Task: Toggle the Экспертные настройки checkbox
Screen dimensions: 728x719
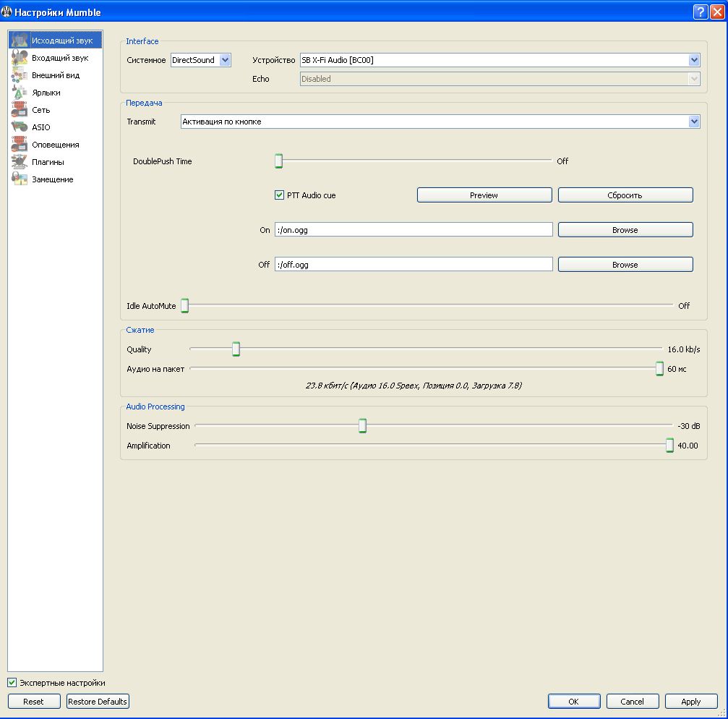Action: [12, 683]
